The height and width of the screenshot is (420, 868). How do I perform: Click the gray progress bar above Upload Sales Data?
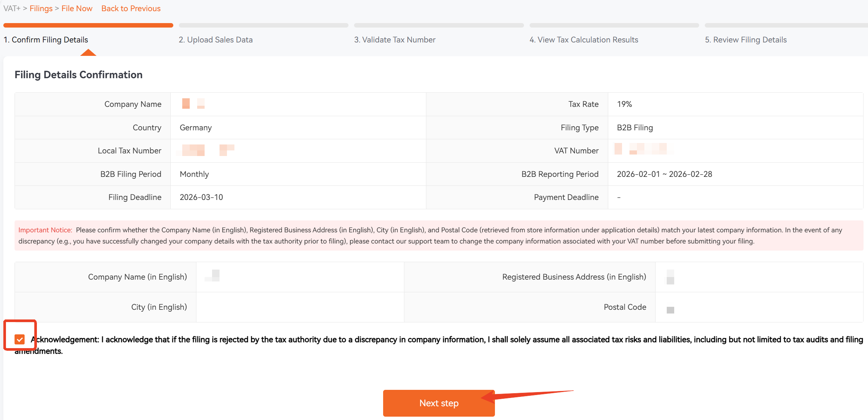[263, 25]
